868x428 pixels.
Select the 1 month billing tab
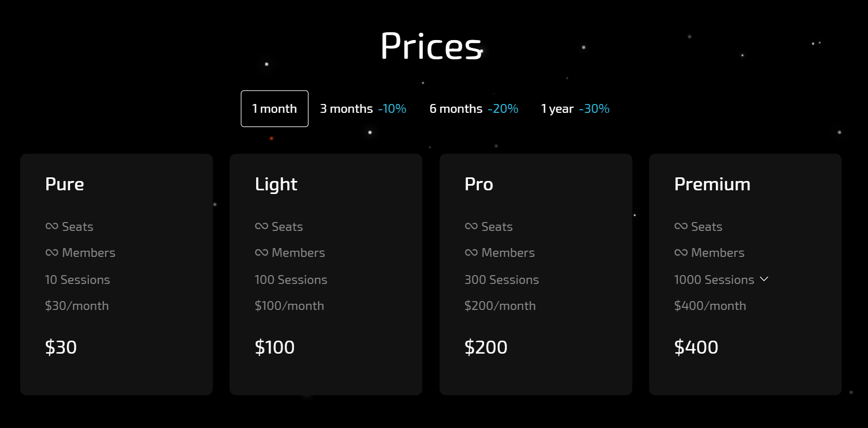[274, 109]
